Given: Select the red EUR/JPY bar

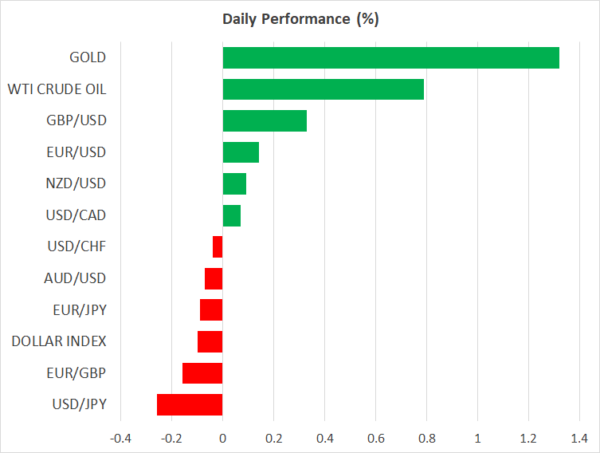Looking at the screenshot, I should [211, 310].
